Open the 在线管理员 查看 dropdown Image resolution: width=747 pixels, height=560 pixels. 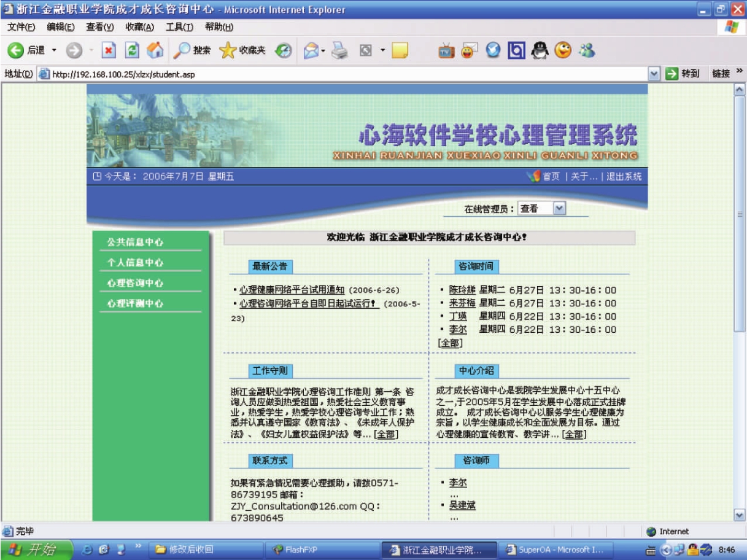[x=541, y=209]
